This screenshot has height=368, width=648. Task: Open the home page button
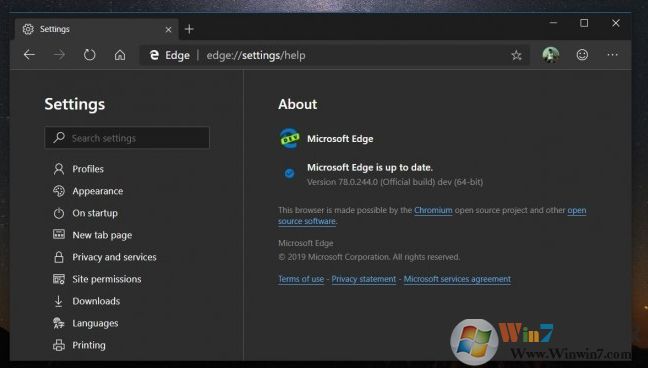tap(120, 55)
